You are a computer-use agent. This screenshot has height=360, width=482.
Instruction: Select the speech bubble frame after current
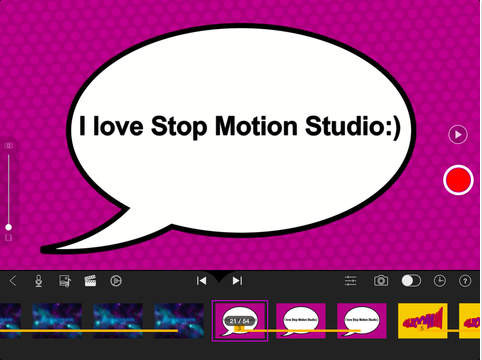(301, 321)
